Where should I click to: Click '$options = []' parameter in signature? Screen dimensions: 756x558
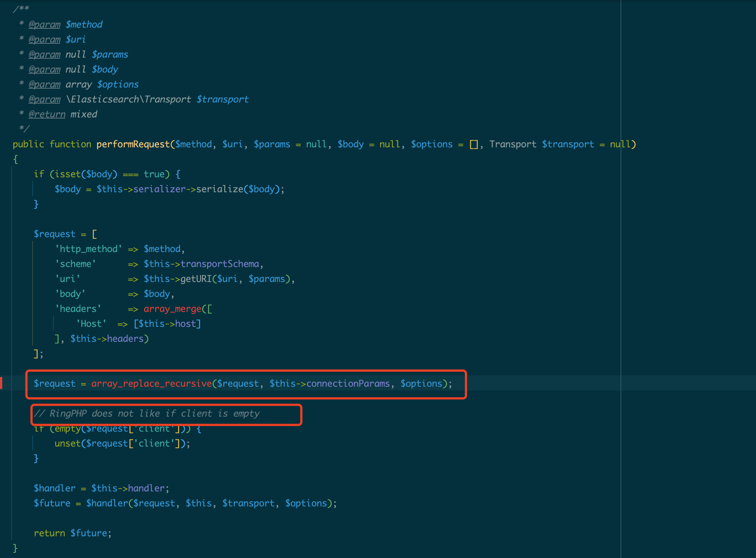pyautogui.click(x=445, y=144)
